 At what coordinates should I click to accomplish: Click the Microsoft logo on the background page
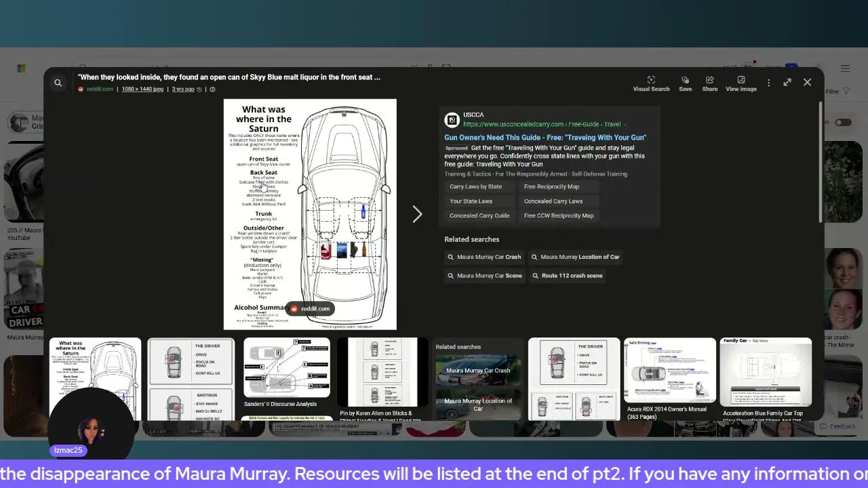coord(21,68)
